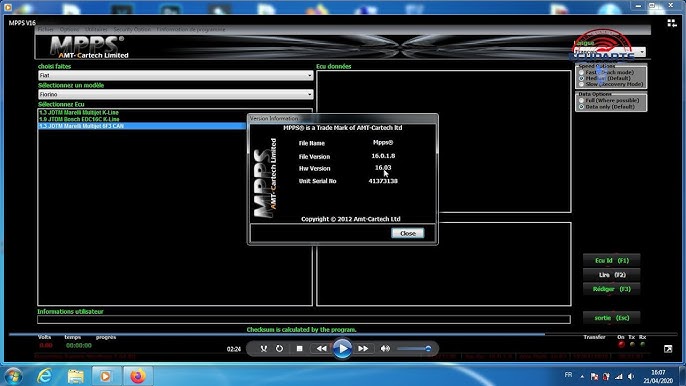Open the 'choisi faites' Fiat dropdown
686x386 pixels.
tap(175, 75)
